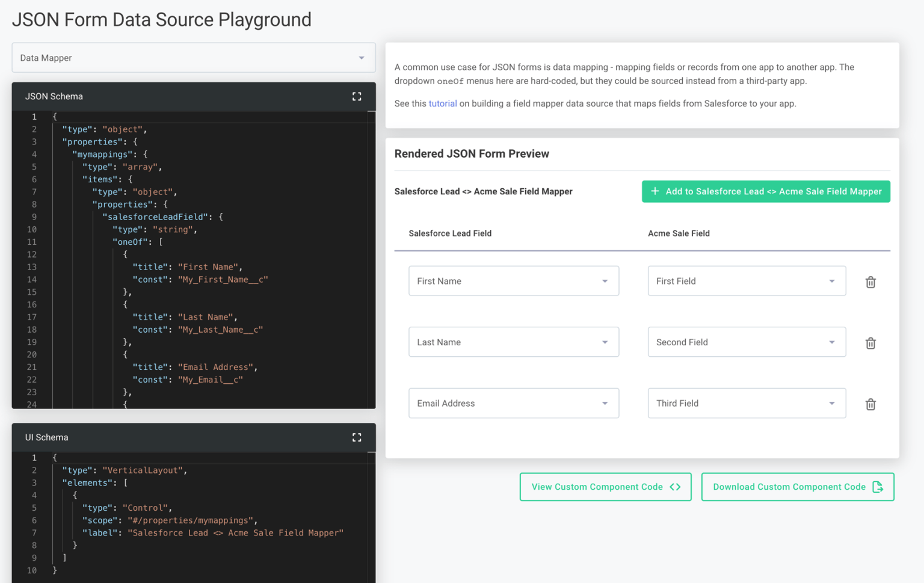Open the Data Mapper example dropdown
Screen dimensions: 924x583
(194, 58)
